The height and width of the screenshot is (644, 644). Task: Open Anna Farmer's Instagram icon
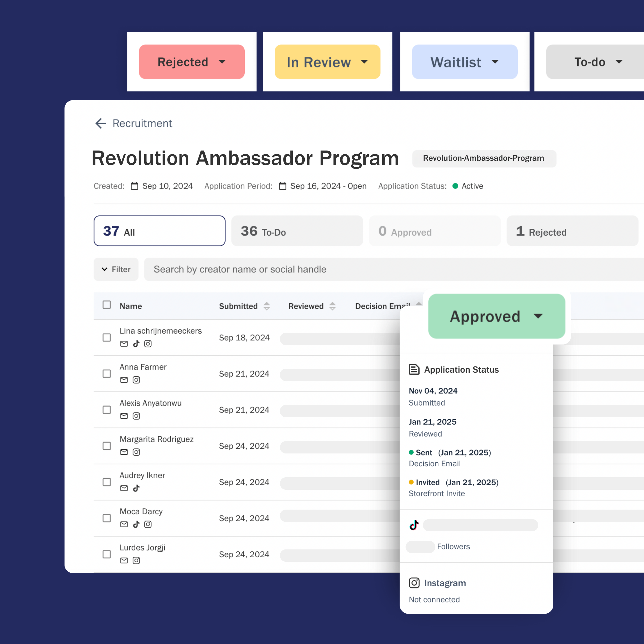(136, 380)
